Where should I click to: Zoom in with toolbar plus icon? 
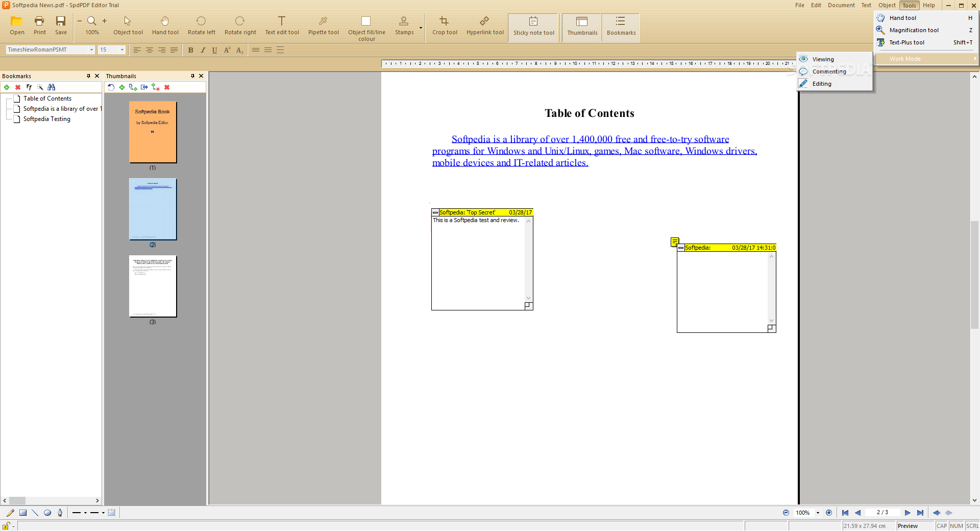[x=105, y=21]
